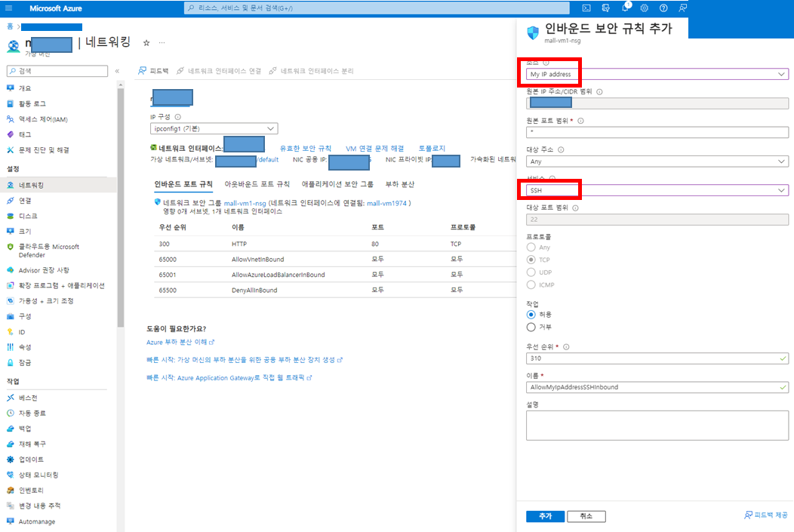
Task: Switch to 애플리케이션 보안 그룹 tab
Action: (x=337, y=184)
